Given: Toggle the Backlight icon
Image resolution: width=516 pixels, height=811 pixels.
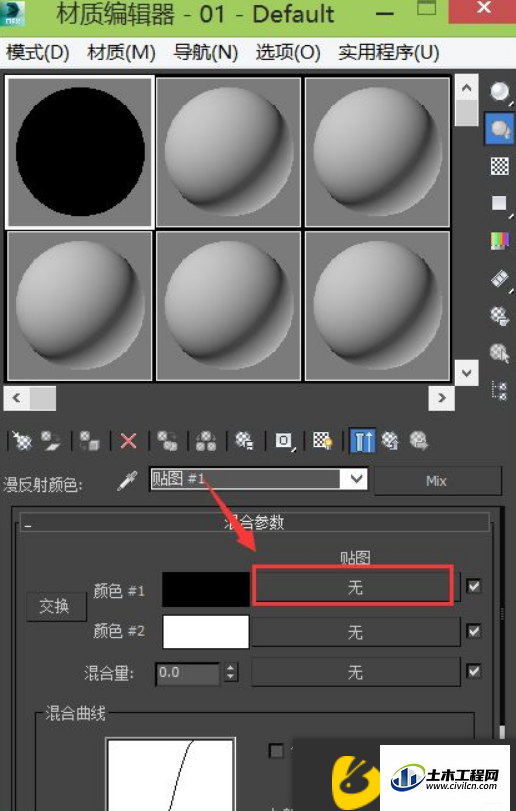Looking at the screenshot, I should (499, 129).
